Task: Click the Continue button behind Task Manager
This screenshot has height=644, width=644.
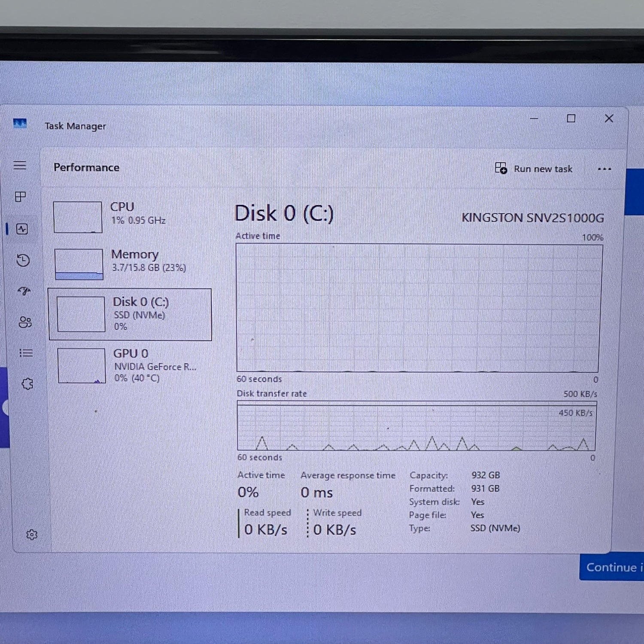Action: [612, 567]
